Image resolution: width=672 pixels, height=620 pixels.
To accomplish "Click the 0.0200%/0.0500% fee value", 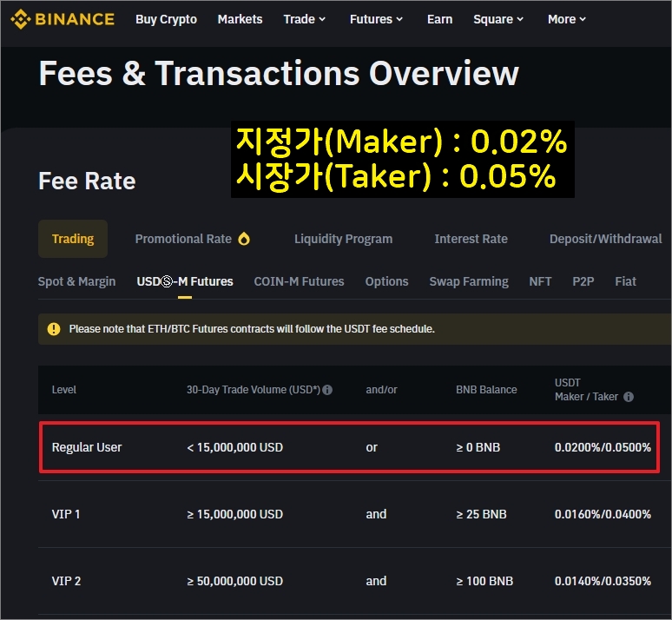I will click(603, 447).
